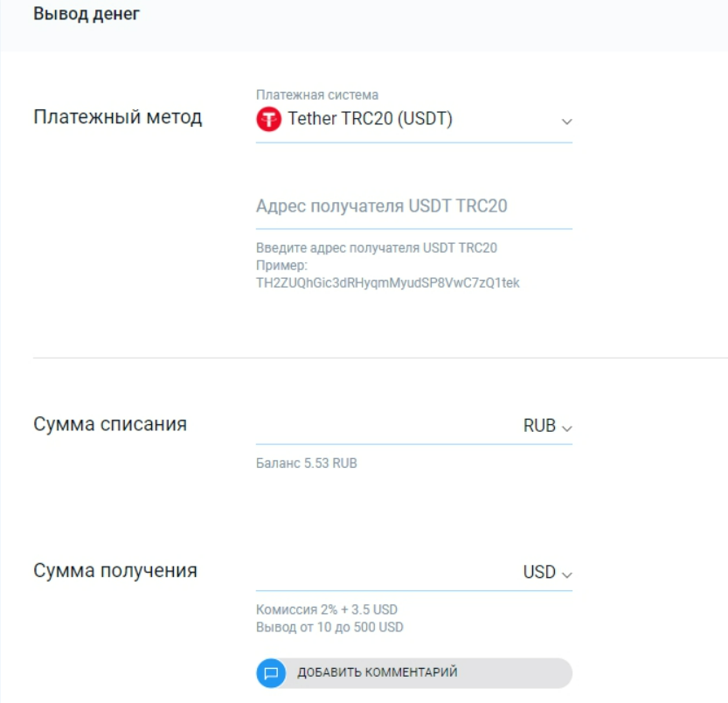
Task: Open the USD currency chevron
Action: pos(567,574)
